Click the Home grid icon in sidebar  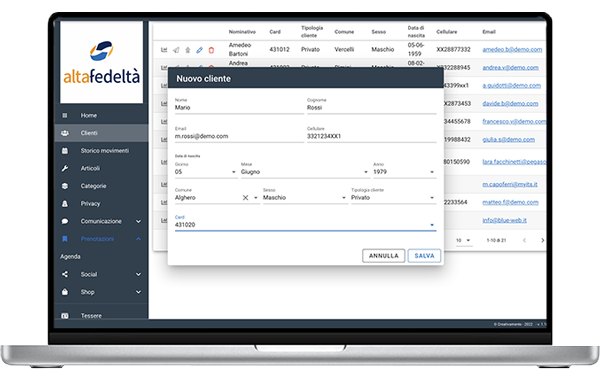point(65,115)
